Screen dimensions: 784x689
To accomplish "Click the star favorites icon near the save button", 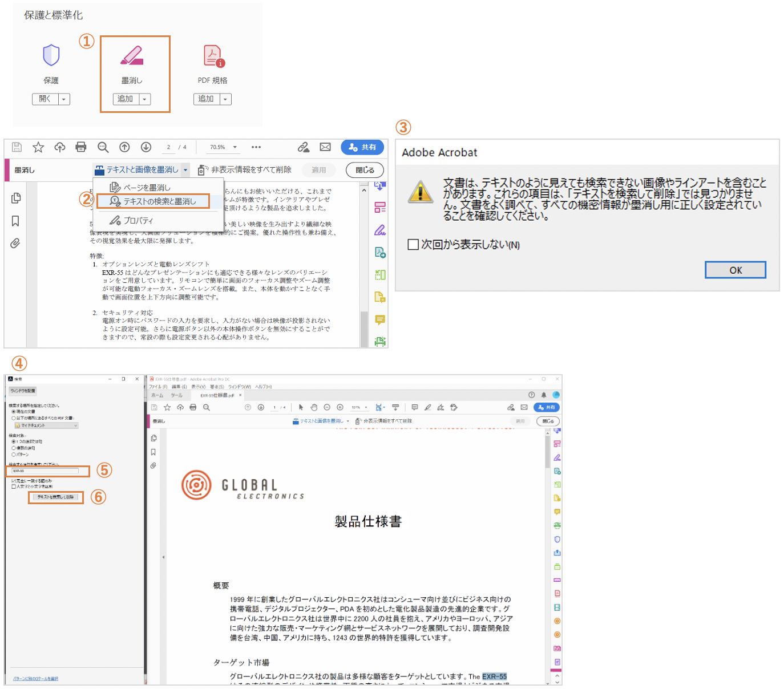I will coord(38,147).
